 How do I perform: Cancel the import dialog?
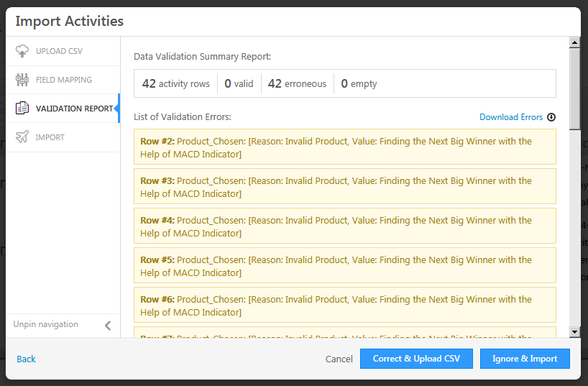[x=339, y=359]
